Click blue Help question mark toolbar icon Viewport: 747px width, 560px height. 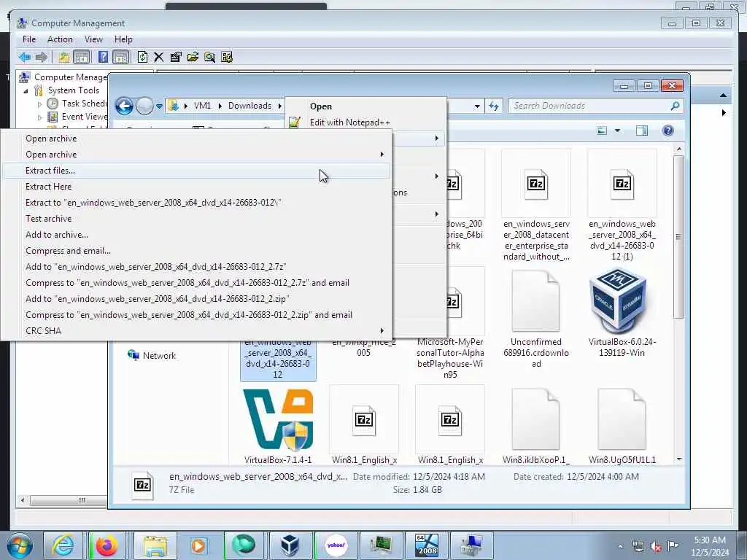tap(103, 57)
